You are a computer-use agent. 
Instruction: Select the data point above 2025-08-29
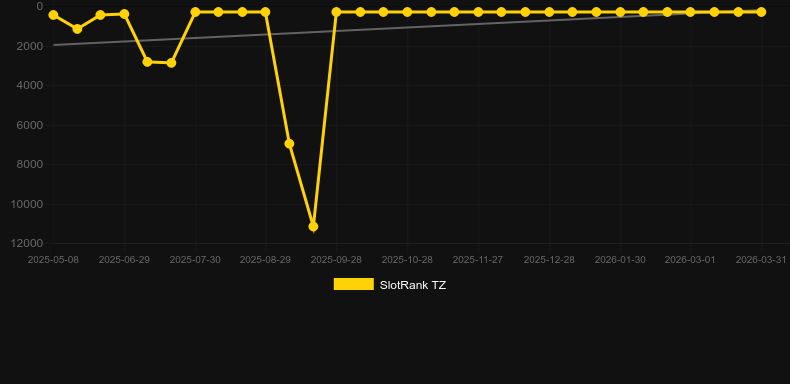coord(266,12)
